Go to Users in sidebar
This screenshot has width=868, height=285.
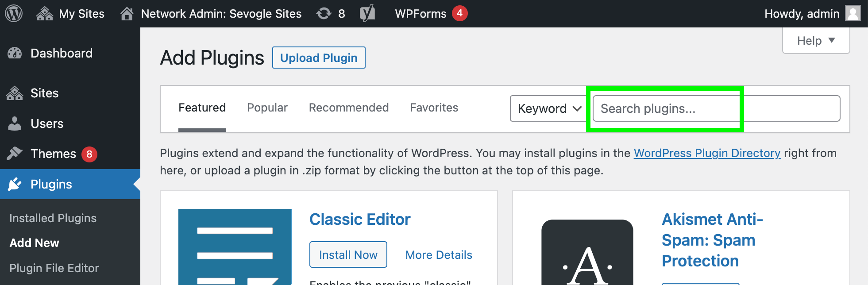pyautogui.click(x=46, y=124)
